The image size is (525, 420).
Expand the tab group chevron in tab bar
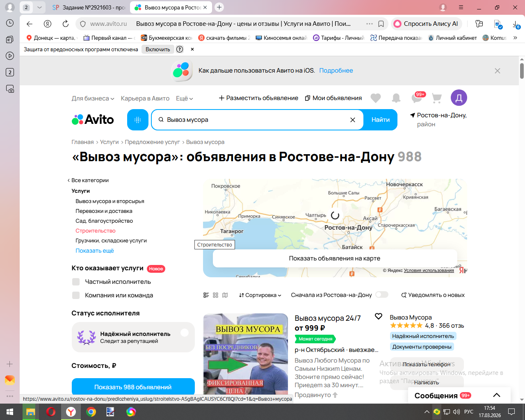click(39, 7)
